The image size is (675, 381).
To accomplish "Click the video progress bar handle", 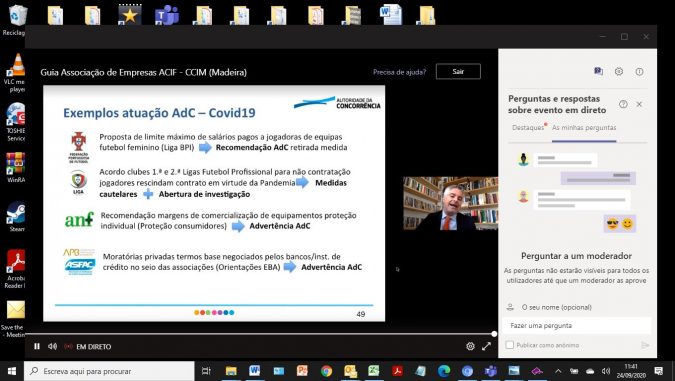I will click(494, 334).
